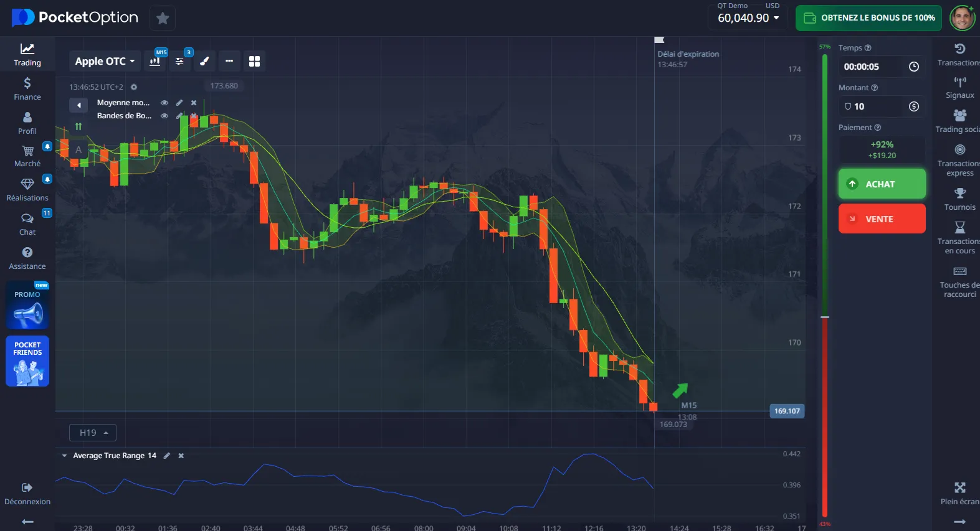
Task: Open the PROMO banner
Action: point(27,305)
